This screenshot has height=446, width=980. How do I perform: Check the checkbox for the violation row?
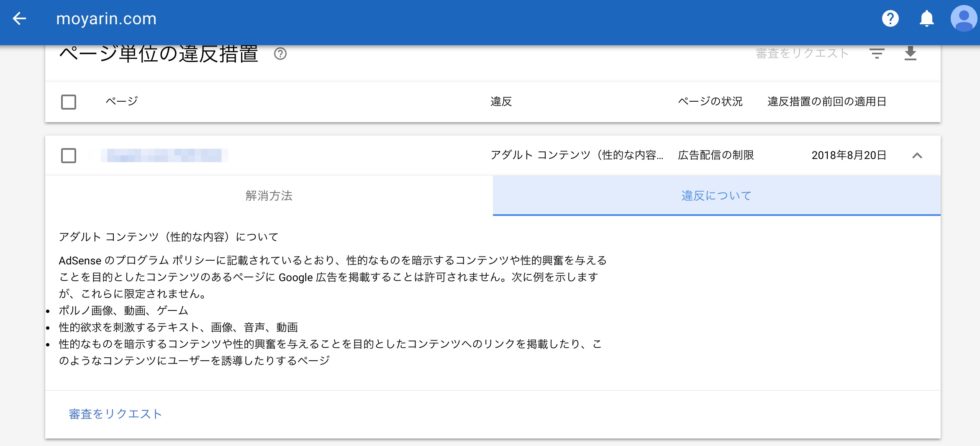point(68,155)
